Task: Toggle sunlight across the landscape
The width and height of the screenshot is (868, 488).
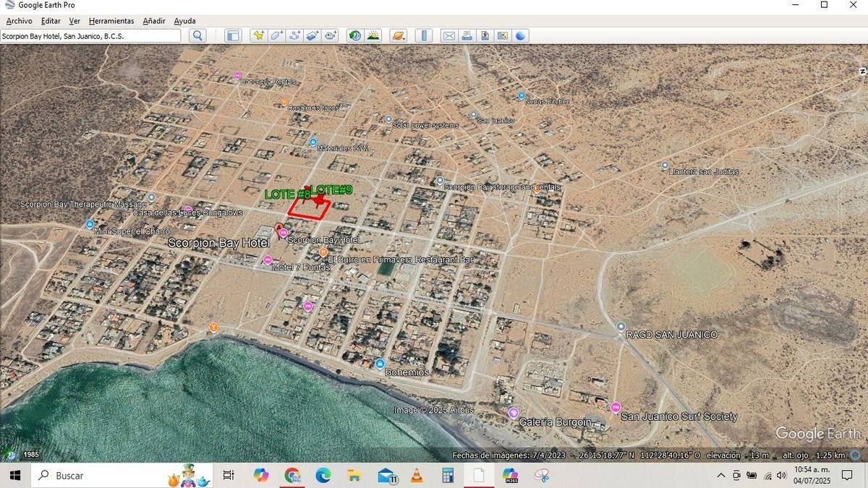Action: point(373,35)
